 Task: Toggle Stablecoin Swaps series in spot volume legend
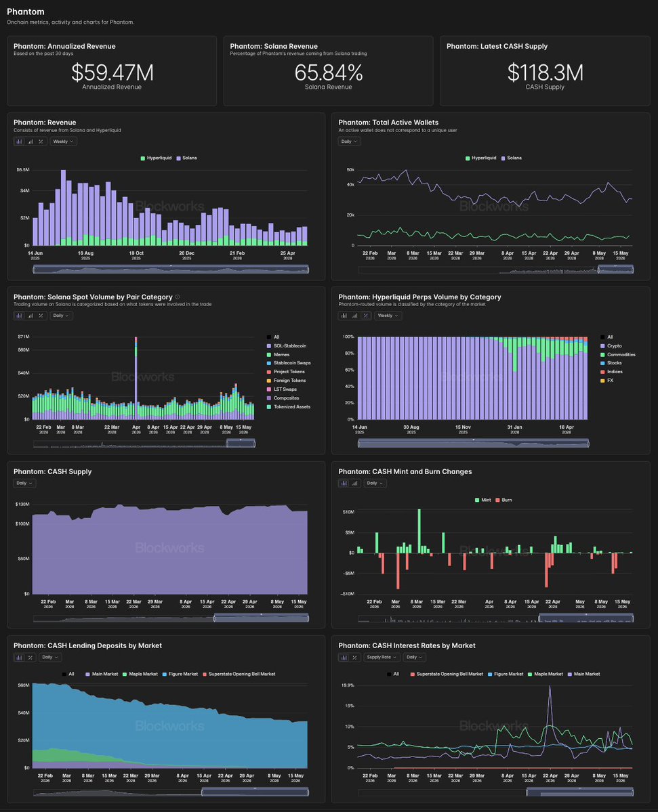point(289,363)
